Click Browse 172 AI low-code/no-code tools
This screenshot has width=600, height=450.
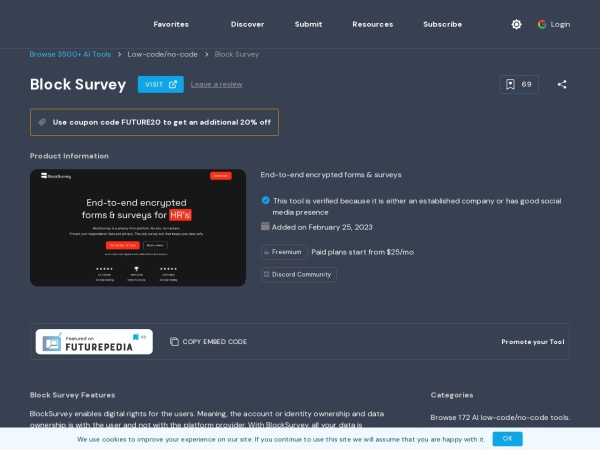click(500, 417)
